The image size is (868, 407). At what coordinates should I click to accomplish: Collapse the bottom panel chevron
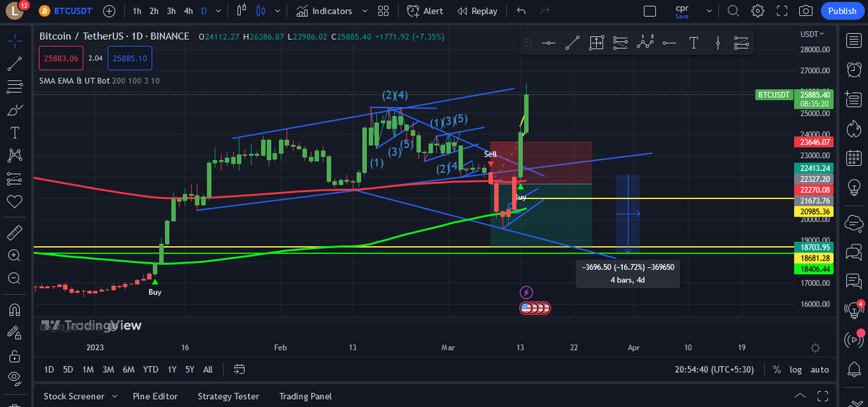click(799, 396)
